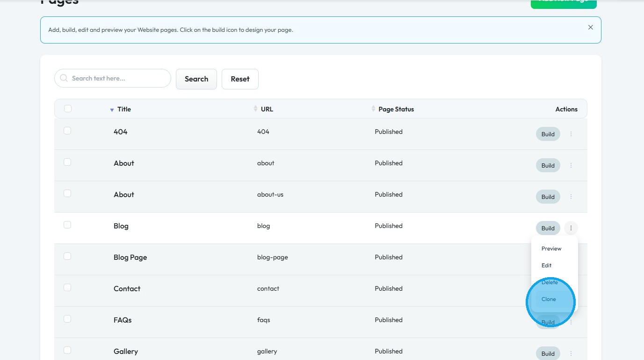
Task: Click the magnifier icon in search box
Action: click(64, 79)
